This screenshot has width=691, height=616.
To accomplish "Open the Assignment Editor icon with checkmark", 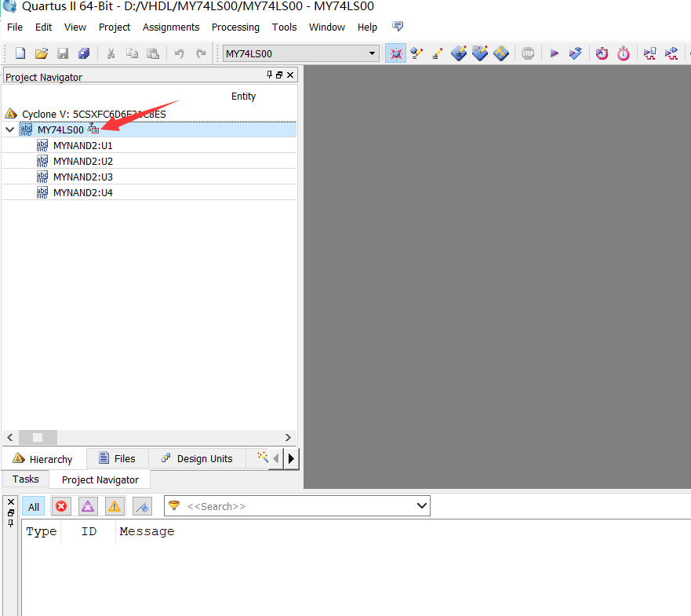I will tap(416, 54).
